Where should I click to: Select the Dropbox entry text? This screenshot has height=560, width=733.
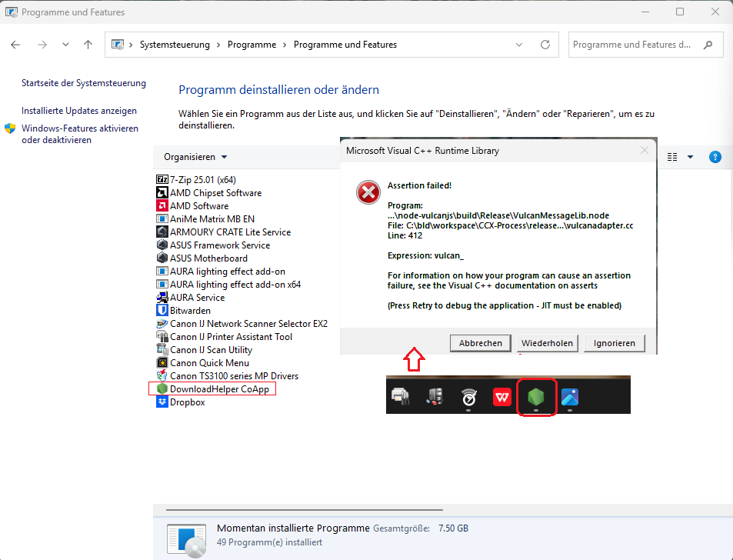click(x=188, y=402)
